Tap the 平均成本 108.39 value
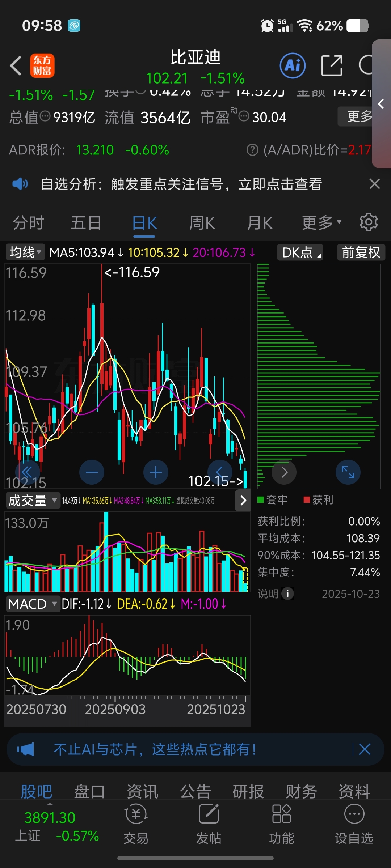391x868 pixels. pyautogui.click(x=363, y=538)
